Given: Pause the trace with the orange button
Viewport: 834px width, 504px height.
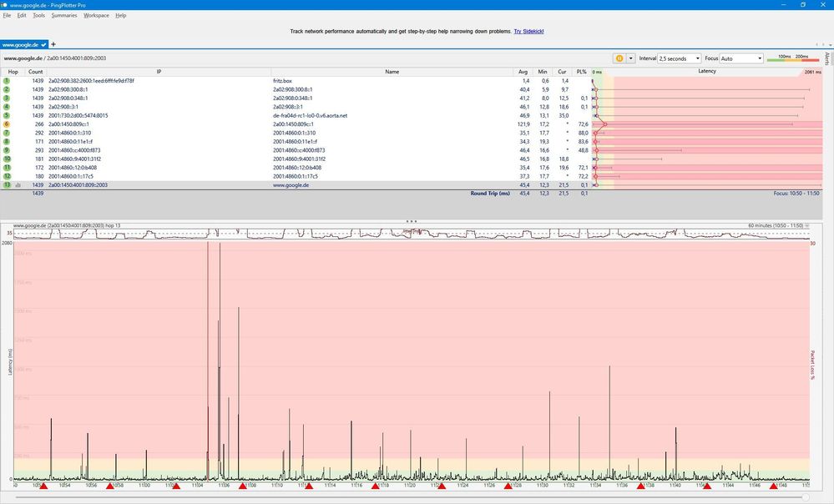Looking at the screenshot, I should coord(619,58).
